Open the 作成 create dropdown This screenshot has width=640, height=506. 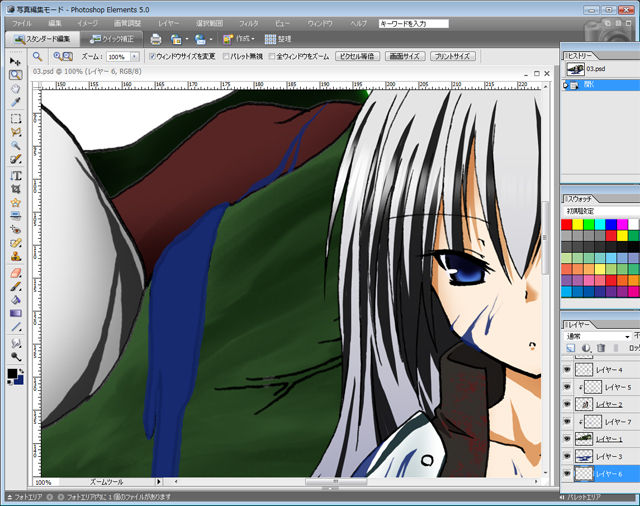click(x=239, y=39)
